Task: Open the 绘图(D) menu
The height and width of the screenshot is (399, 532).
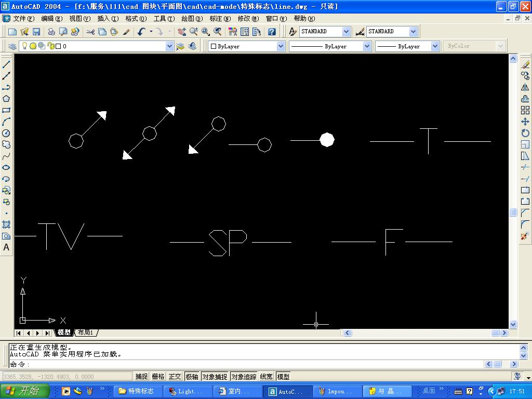Action: pyautogui.click(x=192, y=19)
